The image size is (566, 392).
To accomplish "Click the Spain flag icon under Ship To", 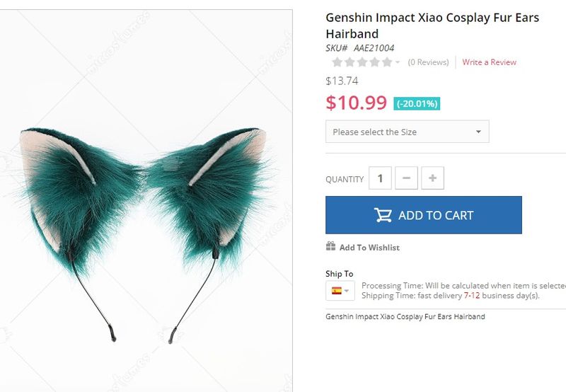I will click(337, 291).
